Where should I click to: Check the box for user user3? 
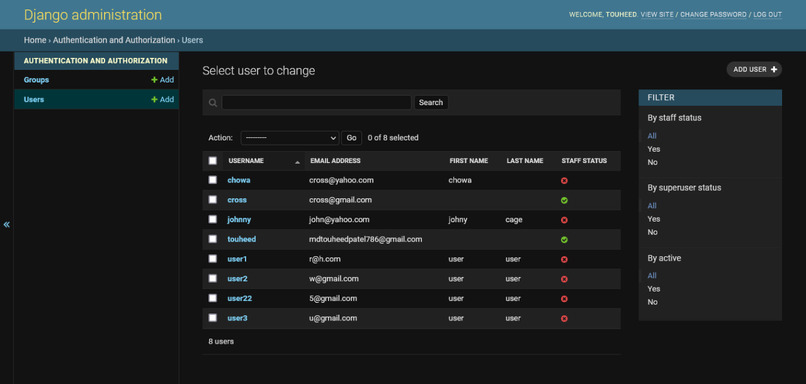pyautogui.click(x=213, y=318)
